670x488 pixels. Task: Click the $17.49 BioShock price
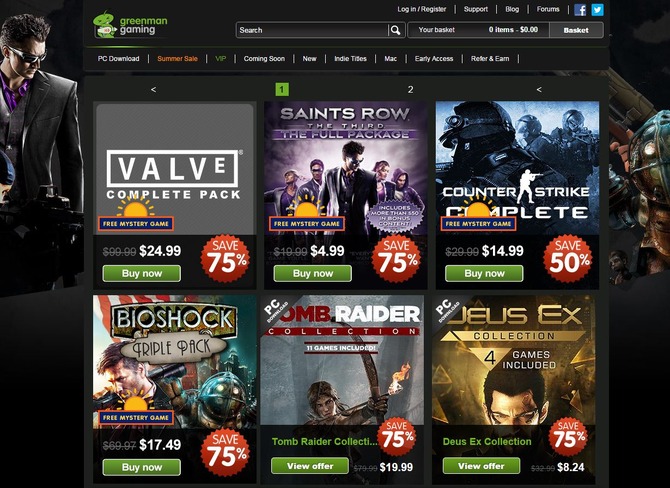(x=160, y=445)
